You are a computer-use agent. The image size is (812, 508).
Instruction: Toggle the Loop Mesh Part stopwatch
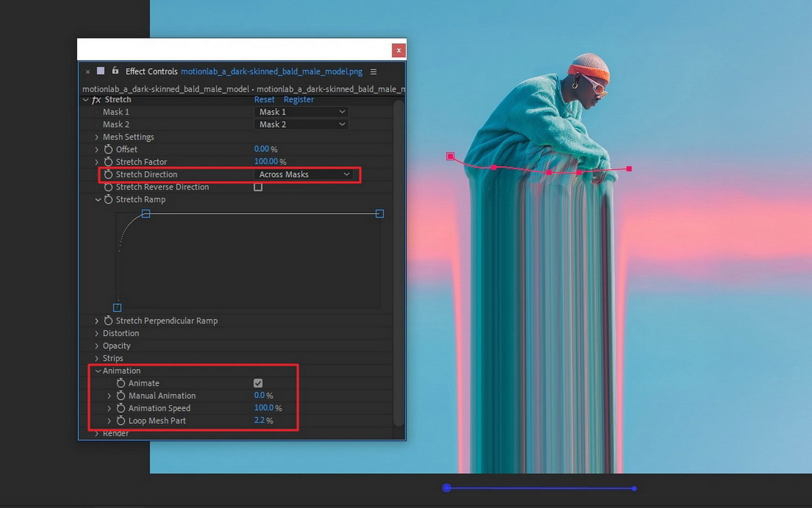pos(121,420)
